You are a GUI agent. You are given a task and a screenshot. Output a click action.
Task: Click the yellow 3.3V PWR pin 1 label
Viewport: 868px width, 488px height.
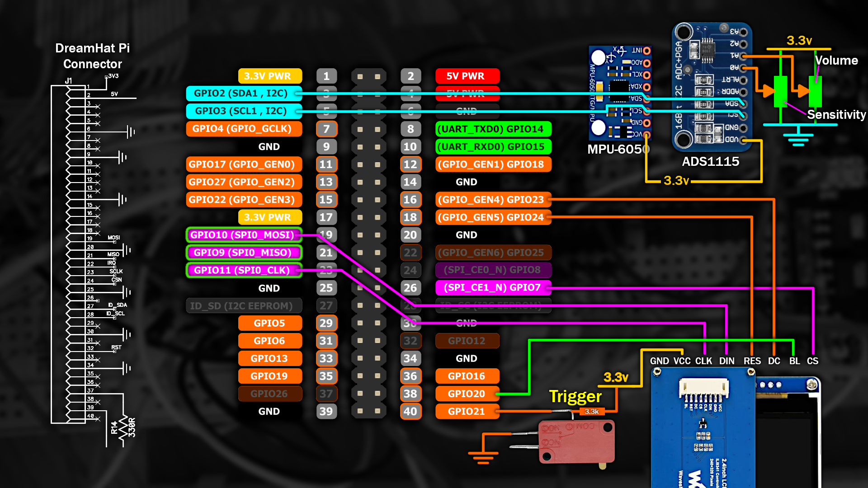270,76
